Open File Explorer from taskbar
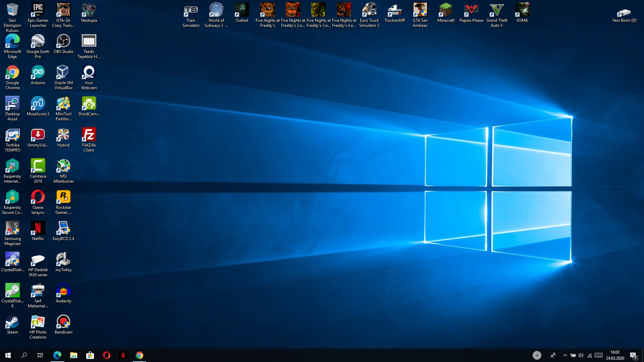 [x=74, y=355]
